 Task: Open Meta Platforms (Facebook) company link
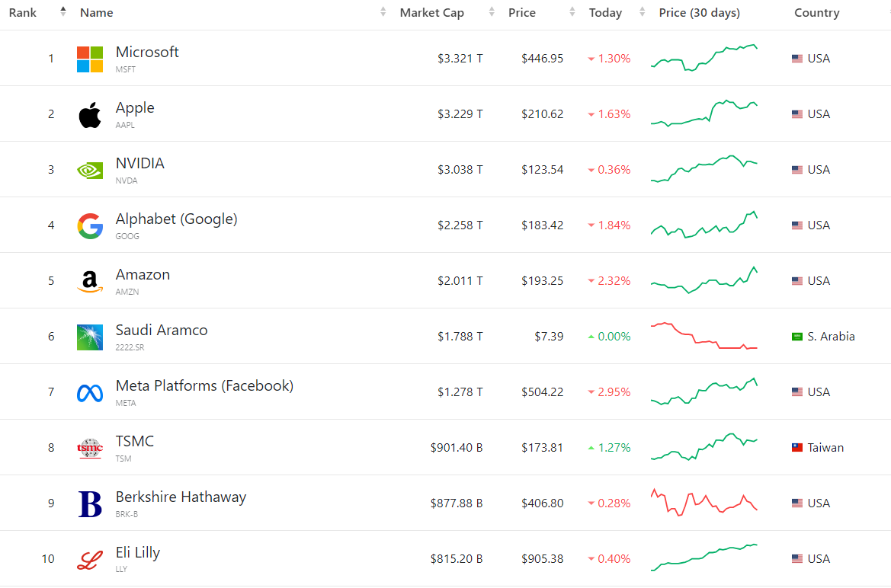(x=204, y=386)
